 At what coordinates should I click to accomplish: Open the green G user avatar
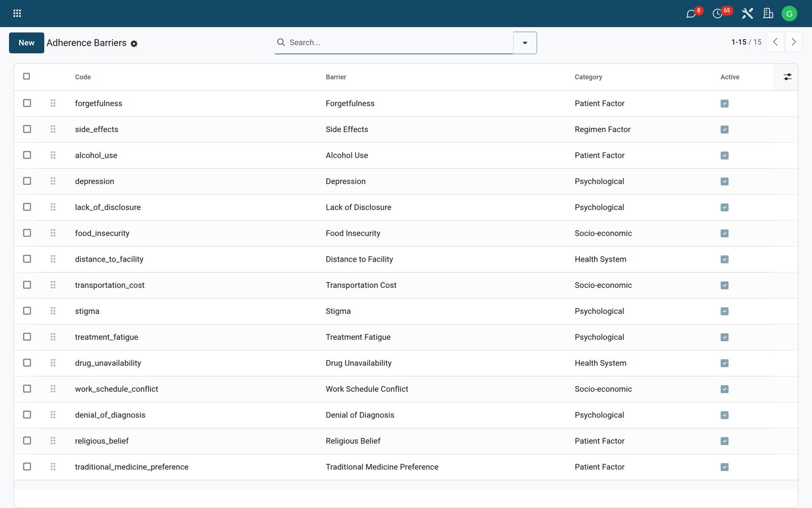coord(789,13)
